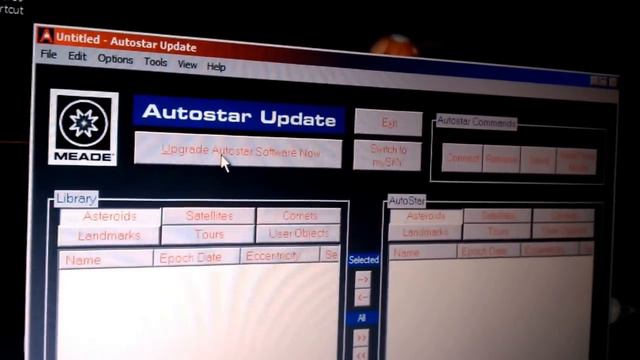Click Epoch Date column header in AutoStar list
Viewport: 640px width, 360px height.
click(489, 250)
